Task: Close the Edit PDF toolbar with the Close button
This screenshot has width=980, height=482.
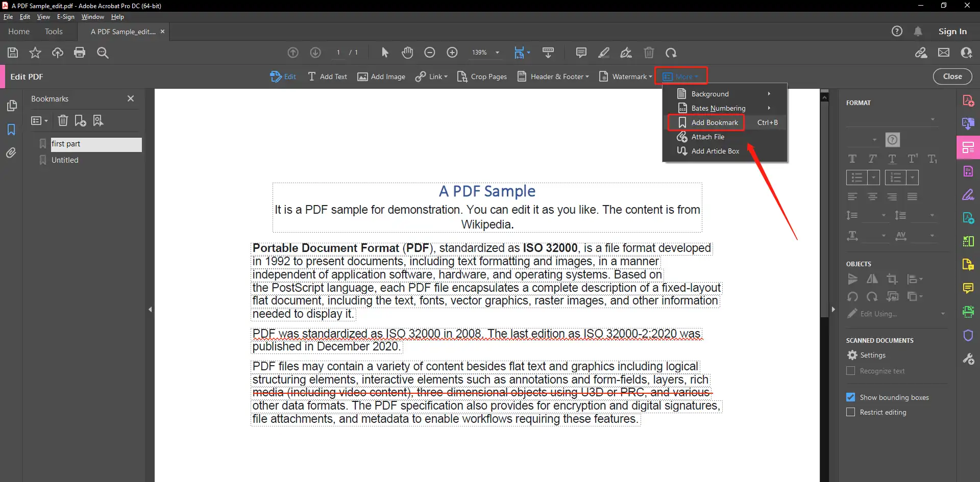Action: point(952,77)
